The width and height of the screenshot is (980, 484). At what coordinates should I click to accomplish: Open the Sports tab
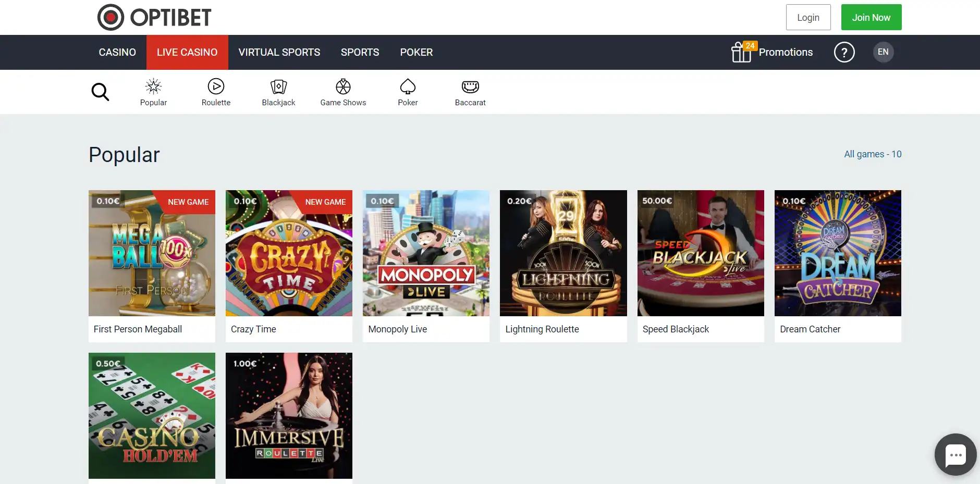point(360,52)
